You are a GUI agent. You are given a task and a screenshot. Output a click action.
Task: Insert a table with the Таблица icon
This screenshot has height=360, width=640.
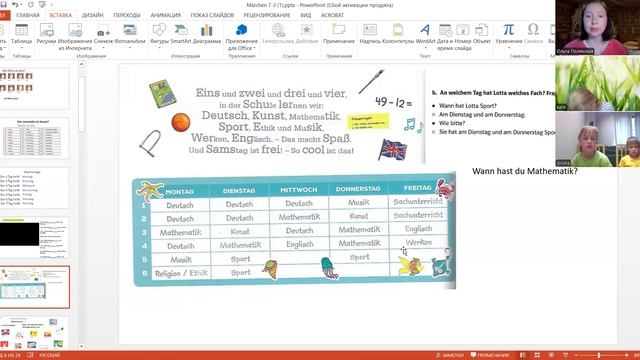21,34
